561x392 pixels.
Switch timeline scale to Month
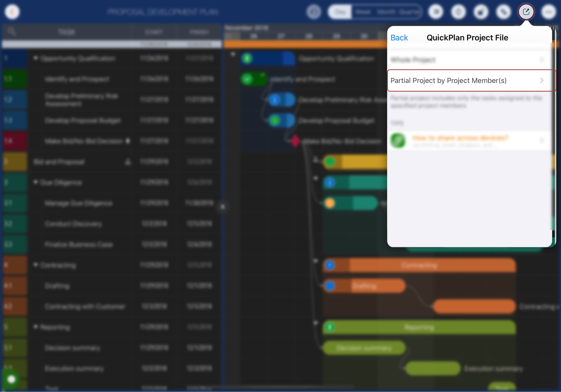tap(386, 12)
